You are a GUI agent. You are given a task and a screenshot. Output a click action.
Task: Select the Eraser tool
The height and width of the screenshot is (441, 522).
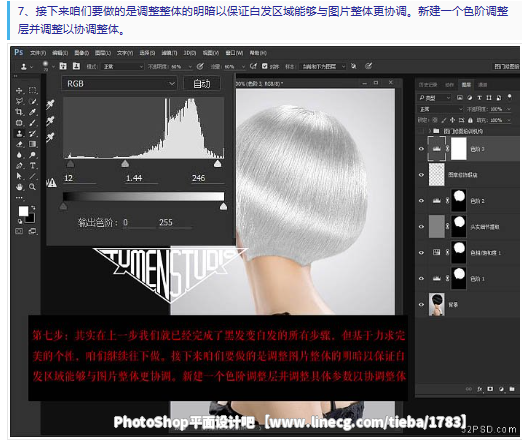pos(19,144)
